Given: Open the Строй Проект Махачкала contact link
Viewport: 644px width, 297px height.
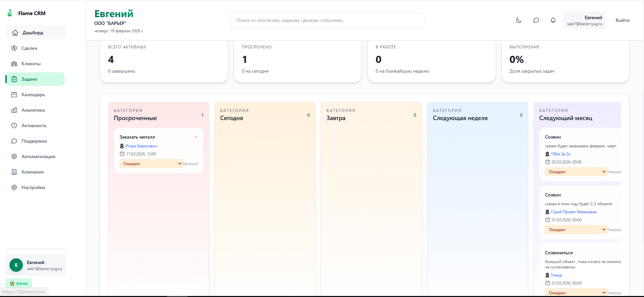Looking at the screenshot, I should click(573, 212).
